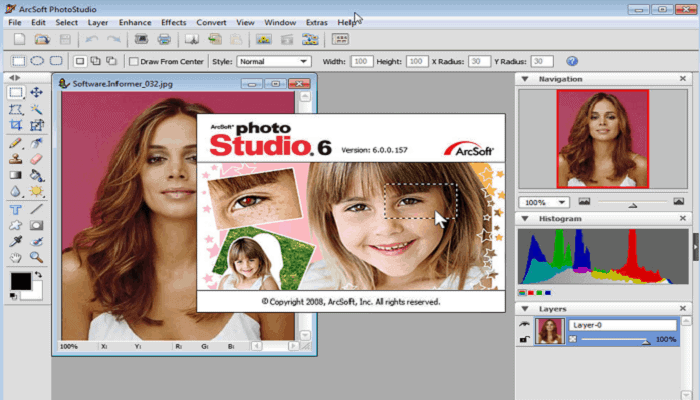Collapse the Navigation panel
The image size is (700, 400).
(x=525, y=79)
